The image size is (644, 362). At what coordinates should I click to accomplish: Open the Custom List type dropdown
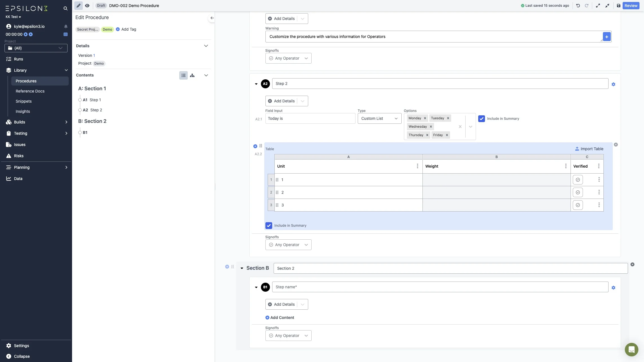(x=379, y=118)
